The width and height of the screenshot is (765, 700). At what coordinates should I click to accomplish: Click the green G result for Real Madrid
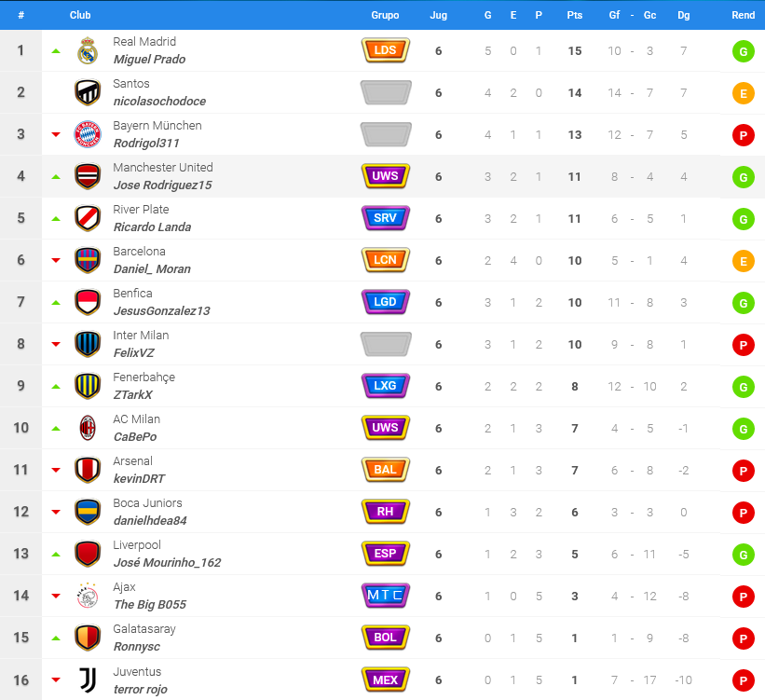tap(743, 51)
